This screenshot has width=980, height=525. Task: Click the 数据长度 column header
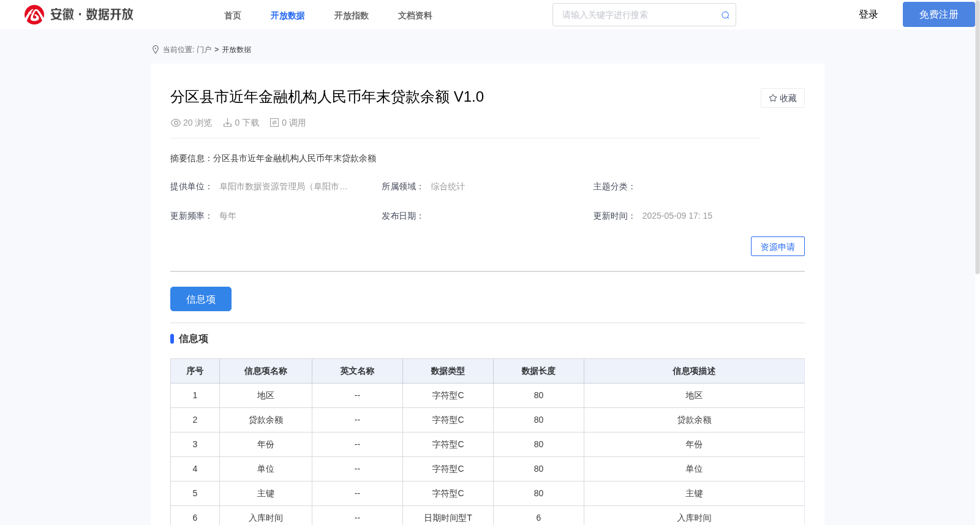tap(538, 371)
